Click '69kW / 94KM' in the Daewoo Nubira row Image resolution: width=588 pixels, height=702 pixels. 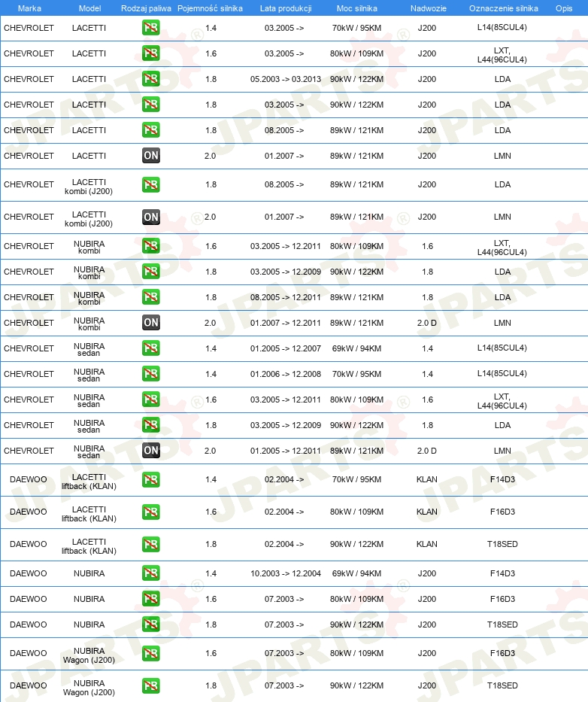pos(356,573)
